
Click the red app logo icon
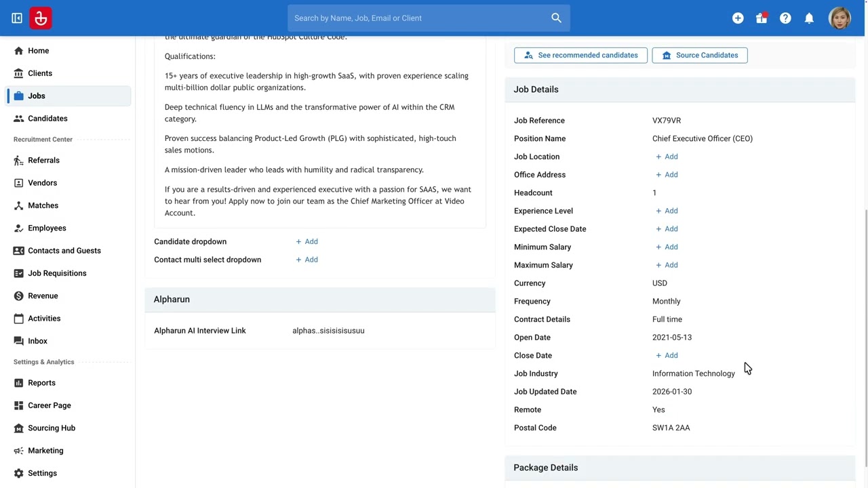(x=41, y=18)
